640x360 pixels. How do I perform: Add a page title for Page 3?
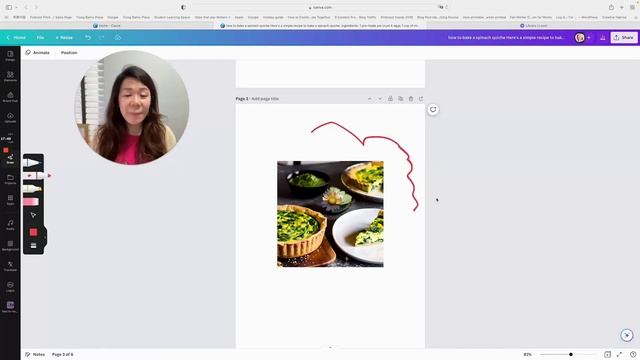point(265,99)
